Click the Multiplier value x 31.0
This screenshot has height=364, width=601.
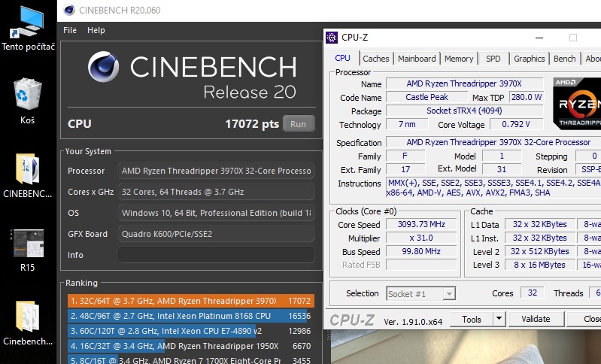pyautogui.click(x=421, y=238)
